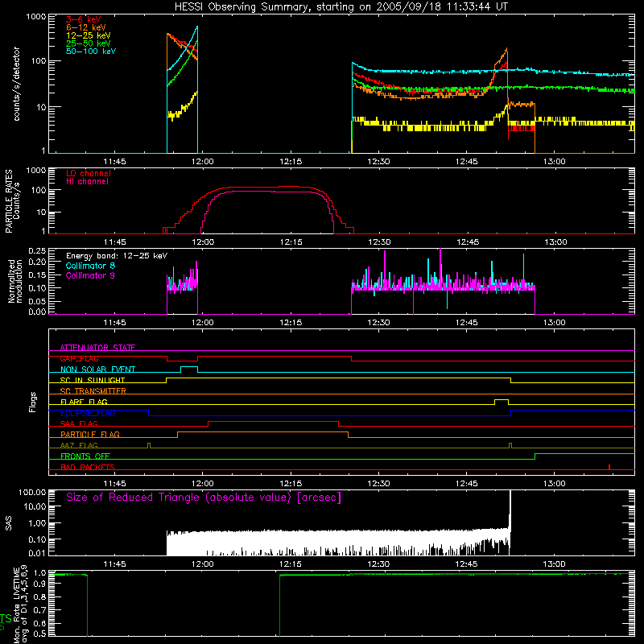This screenshot has height=644, width=644.
Task: Click the FLARE_FLAG label
Action: 84,402
